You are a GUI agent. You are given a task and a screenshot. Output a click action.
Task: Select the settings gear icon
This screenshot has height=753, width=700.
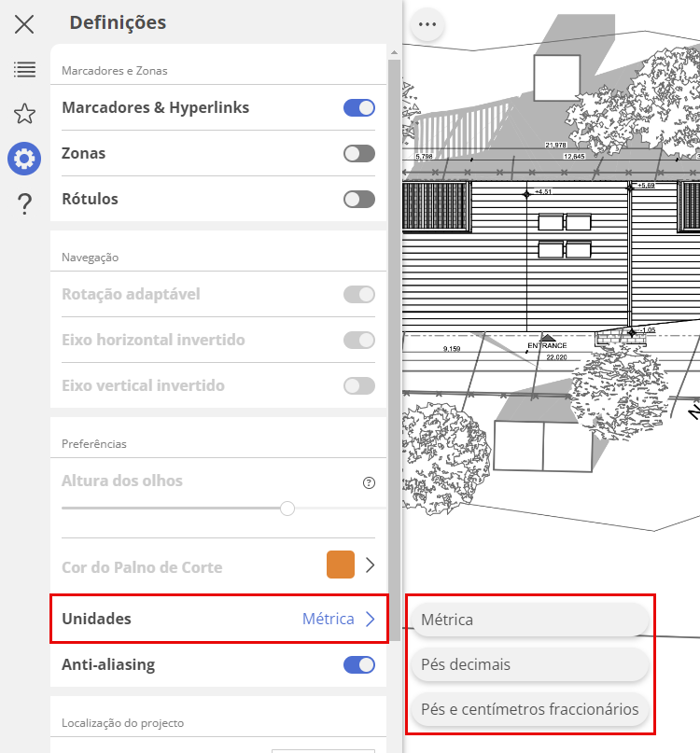(24, 159)
